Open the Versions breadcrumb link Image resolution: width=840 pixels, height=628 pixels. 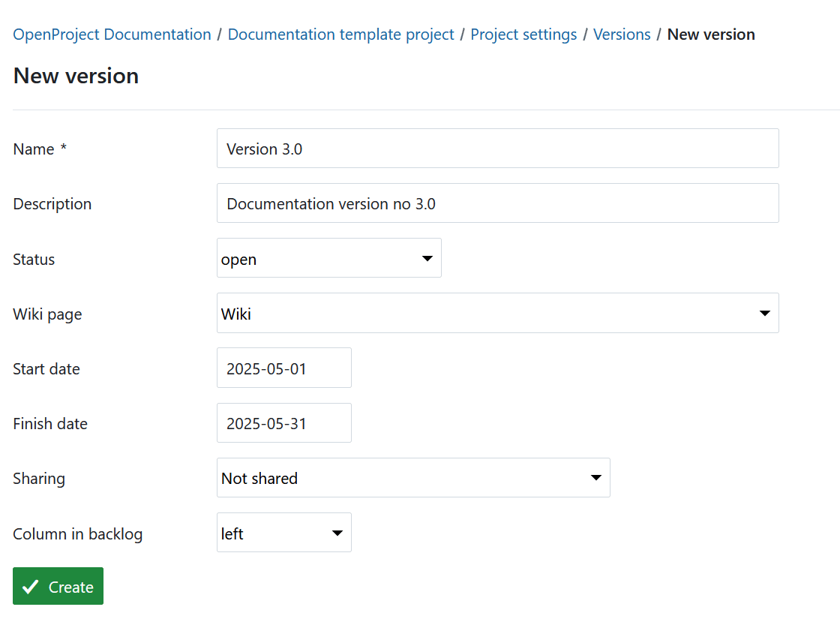click(622, 34)
